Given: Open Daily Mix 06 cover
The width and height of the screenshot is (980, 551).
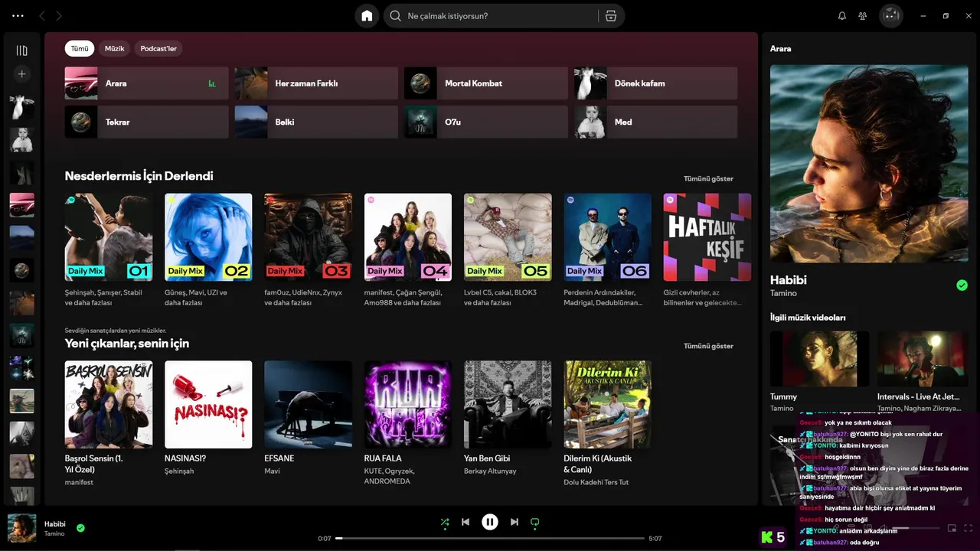Looking at the screenshot, I should [x=608, y=237].
